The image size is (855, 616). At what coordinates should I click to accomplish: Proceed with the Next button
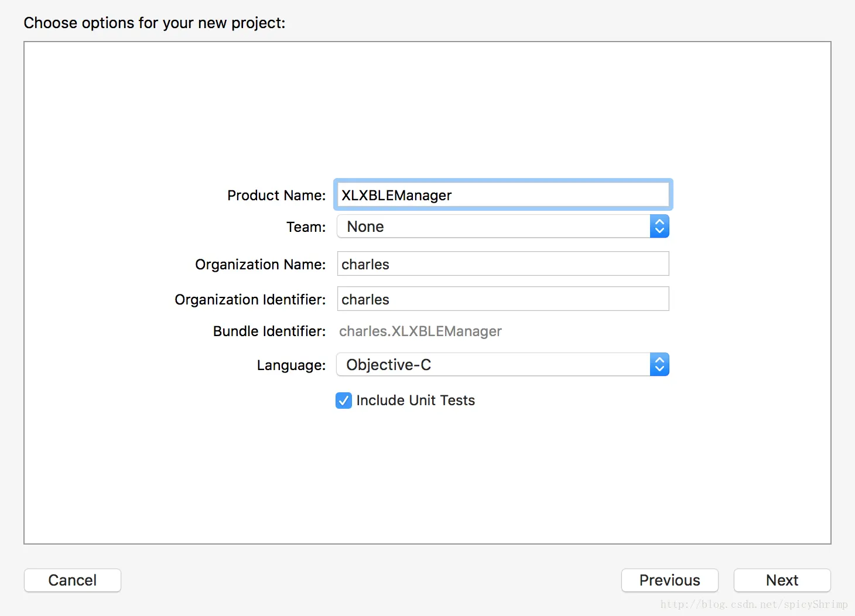pyautogui.click(x=782, y=580)
